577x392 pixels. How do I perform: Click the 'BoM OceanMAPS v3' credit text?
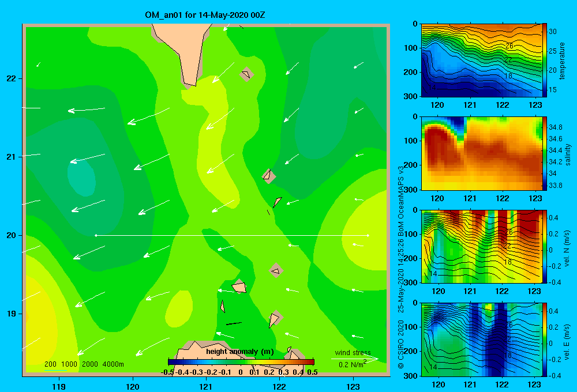[401, 201]
